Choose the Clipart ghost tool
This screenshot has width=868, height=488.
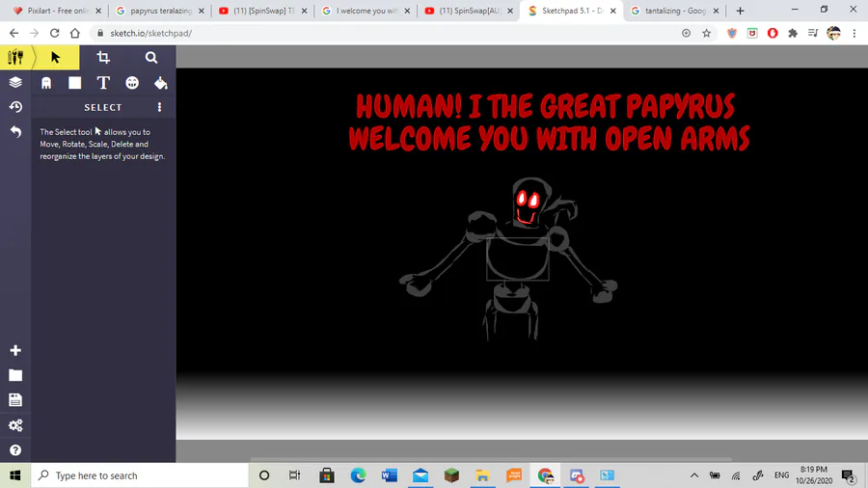point(46,83)
